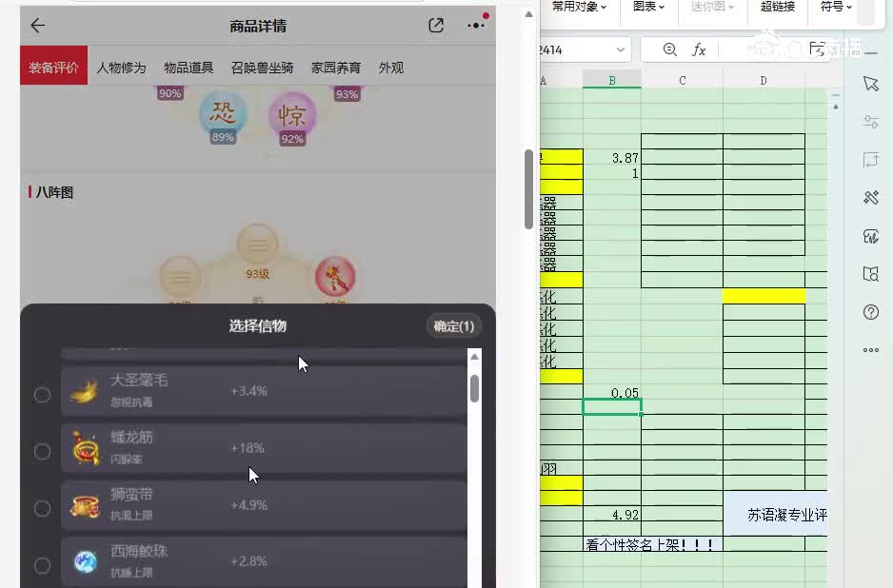The image size is (893, 588).
Task: Switch to the 人物修为 tab
Action: click(121, 68)
